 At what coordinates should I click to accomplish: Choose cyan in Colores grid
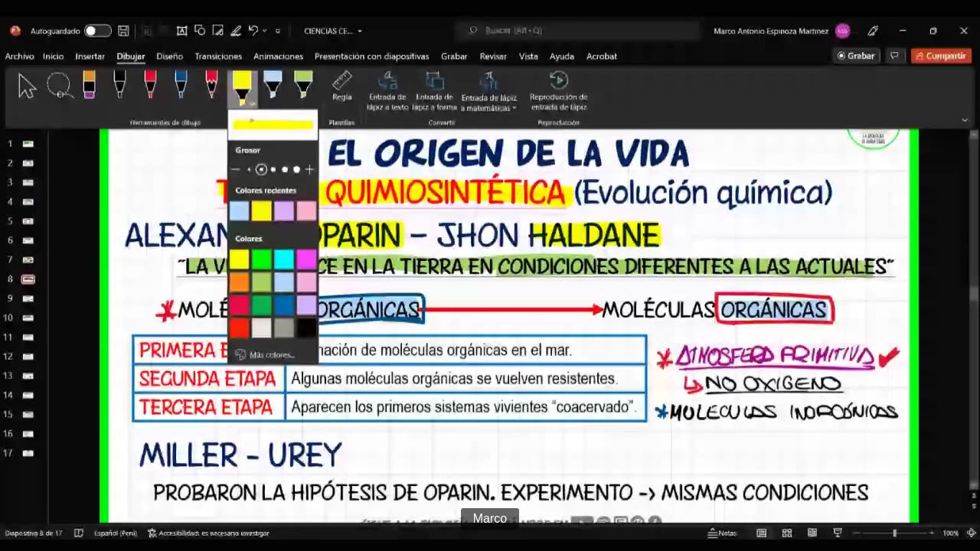pyautogui.click(x=284, y=260)
